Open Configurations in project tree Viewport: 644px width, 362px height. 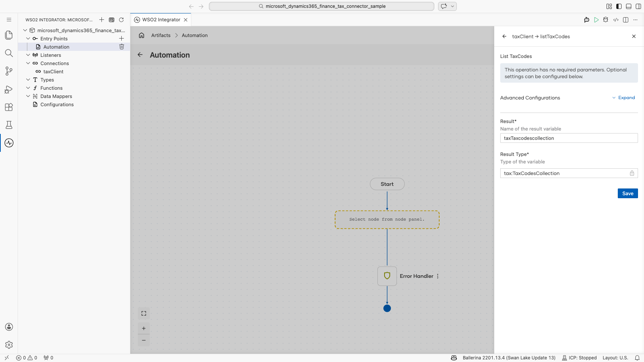pos(57,104)
